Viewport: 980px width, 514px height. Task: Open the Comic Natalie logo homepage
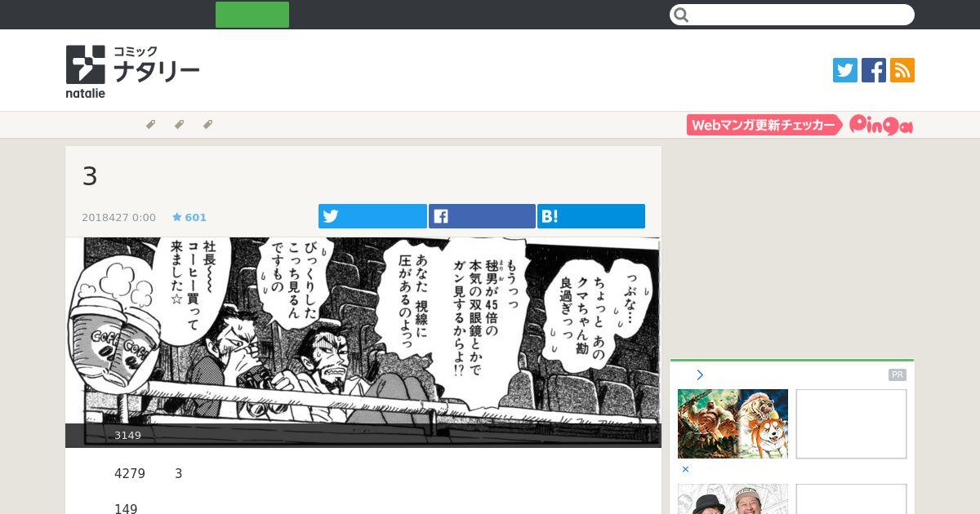[x=133, y=72]
